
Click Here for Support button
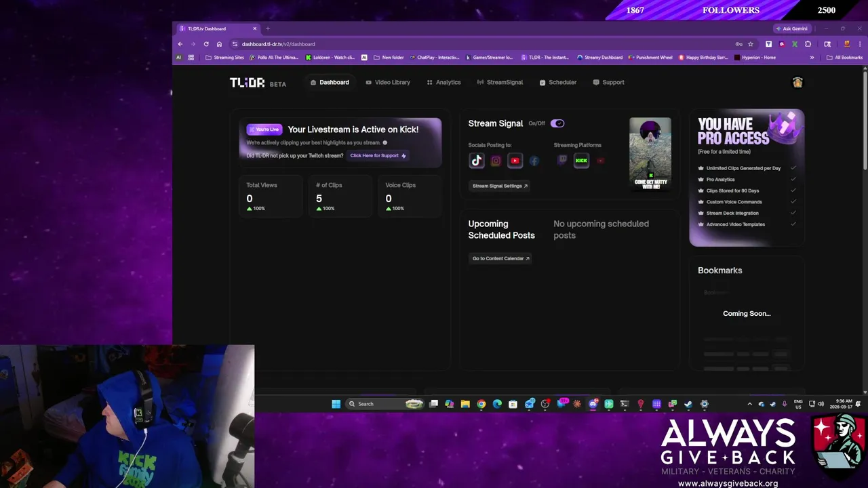tap(378, 155)
